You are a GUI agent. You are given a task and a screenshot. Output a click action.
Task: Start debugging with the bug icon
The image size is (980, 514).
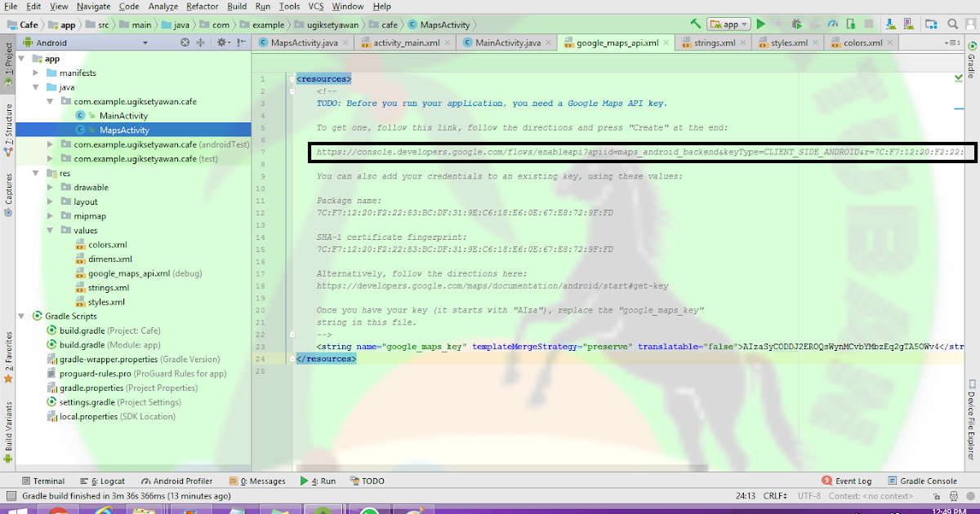795,24
